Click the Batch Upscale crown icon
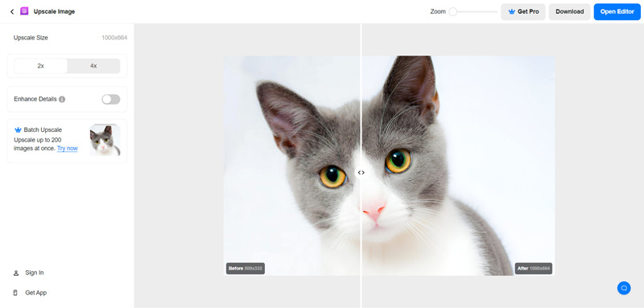644x308 pixels. click(18, 130)
